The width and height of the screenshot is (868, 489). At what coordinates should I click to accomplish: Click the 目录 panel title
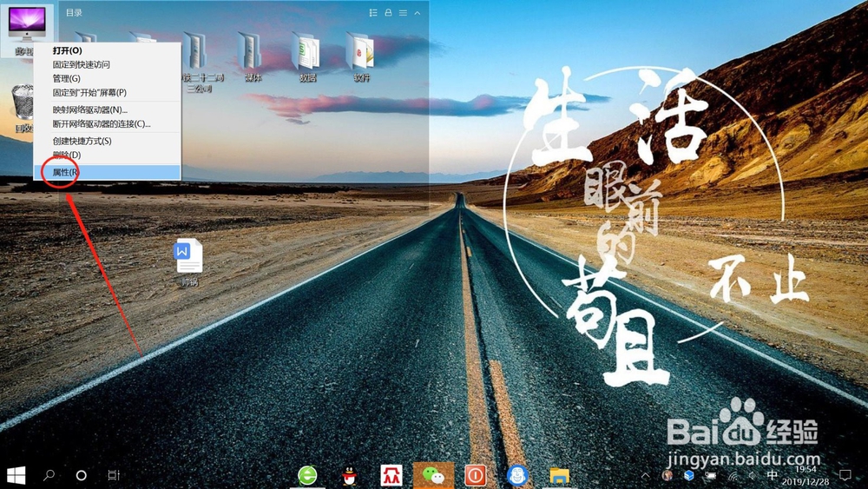click(x=74, y=12)
